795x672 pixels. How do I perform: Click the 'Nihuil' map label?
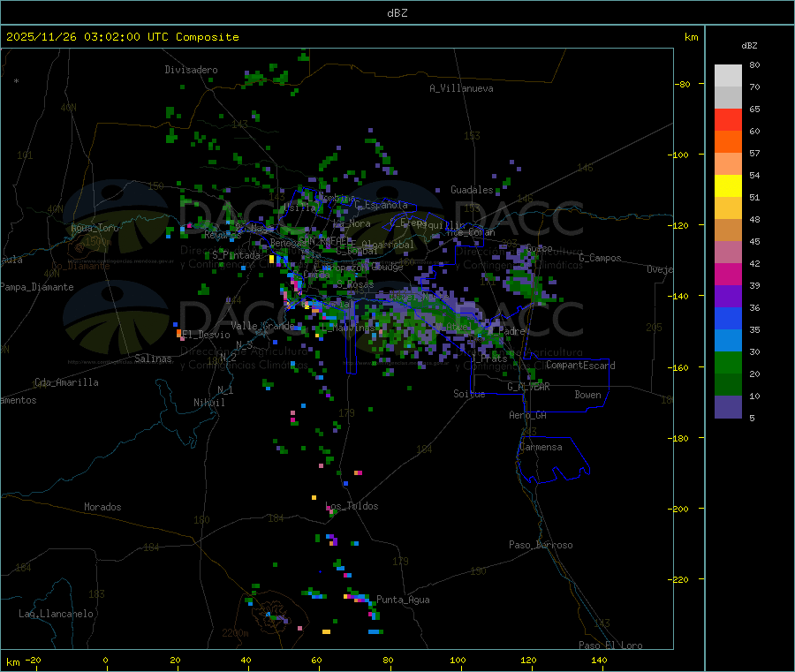(x=208, y=403)
